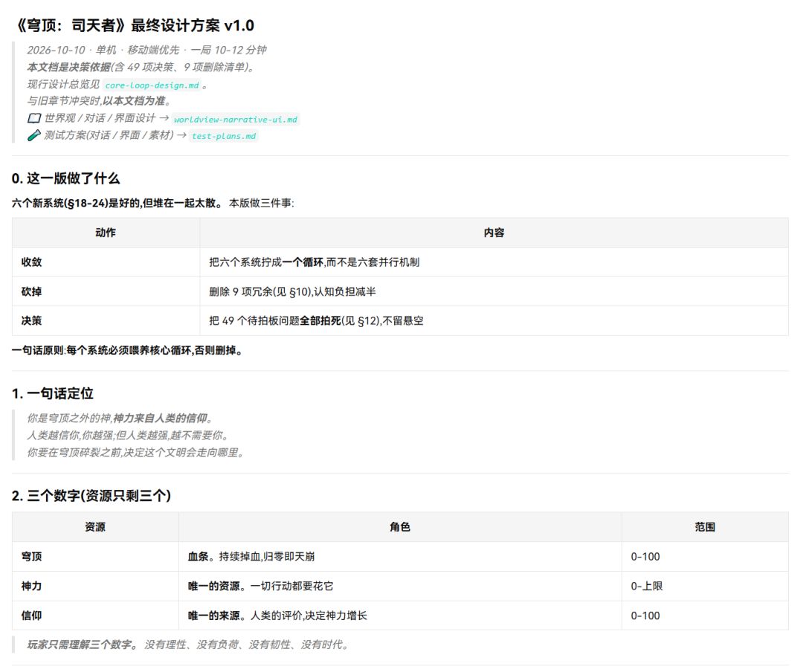
Task: Click the green pencil icon before 测试方案
Action: coord(33,135)
